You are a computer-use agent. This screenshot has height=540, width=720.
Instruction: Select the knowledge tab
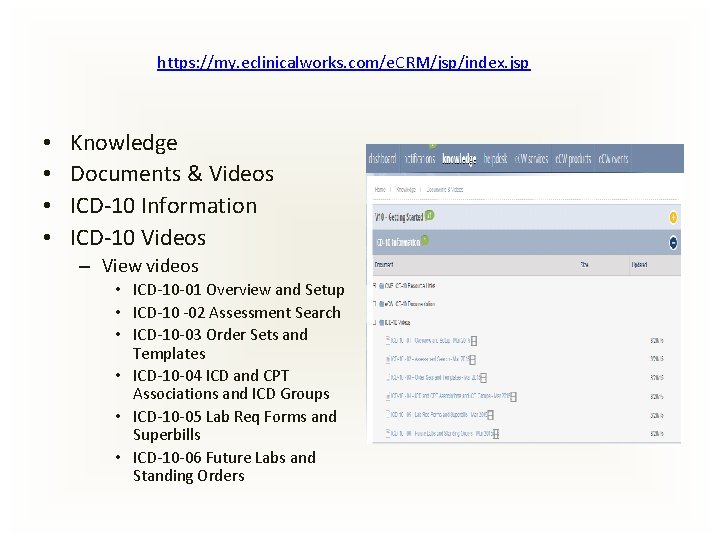[459, 159]
